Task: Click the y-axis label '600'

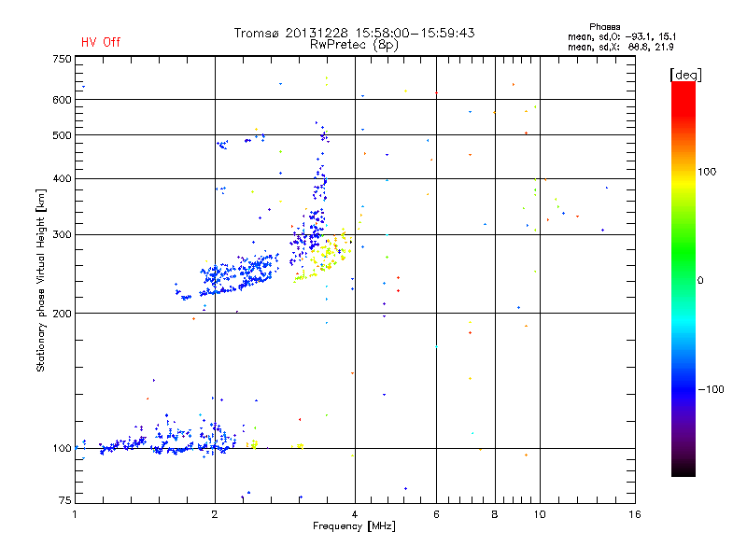Action: 62,100
